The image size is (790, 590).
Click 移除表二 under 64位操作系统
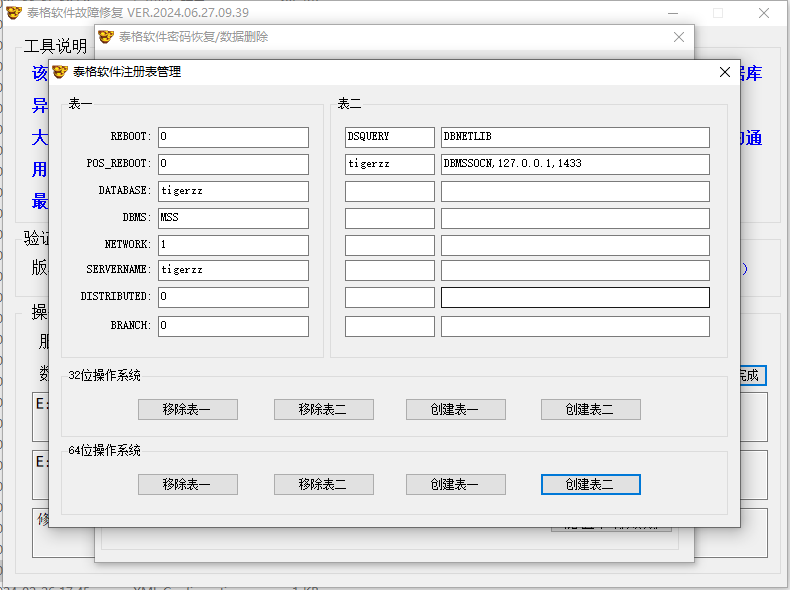coord(323,484)
